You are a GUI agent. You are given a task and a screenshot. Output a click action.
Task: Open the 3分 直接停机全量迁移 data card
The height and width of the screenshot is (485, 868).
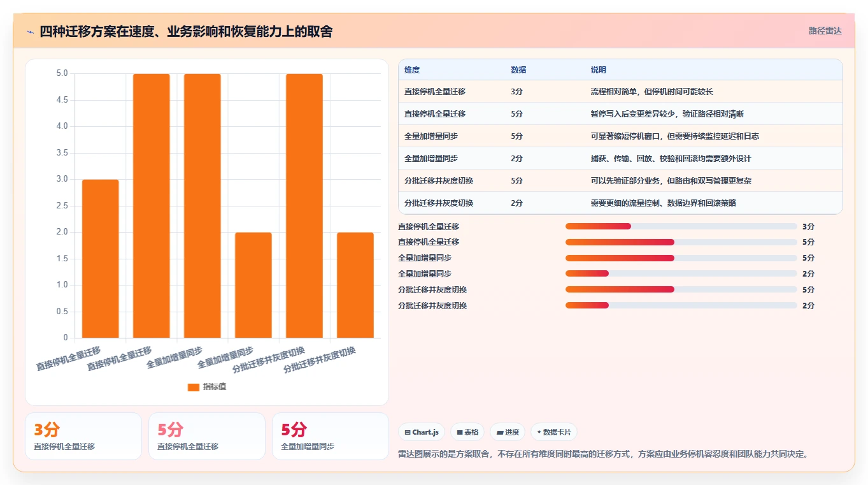click(x=83, y=436)
